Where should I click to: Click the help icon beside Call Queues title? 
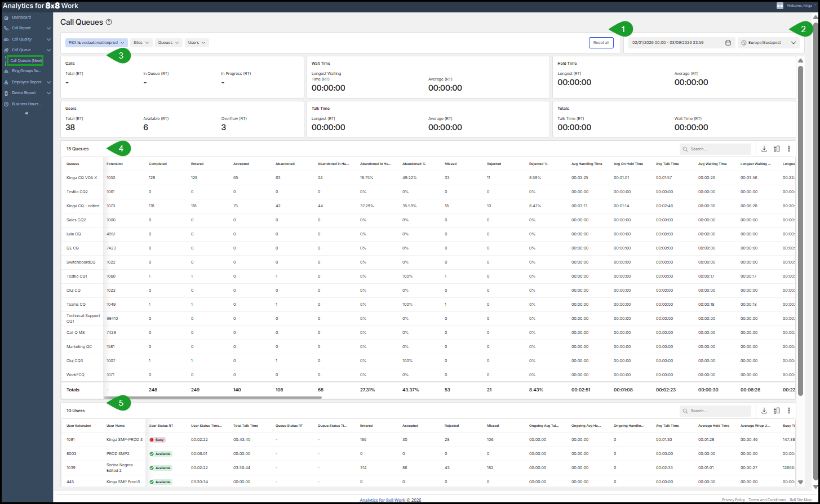[109, 23]
